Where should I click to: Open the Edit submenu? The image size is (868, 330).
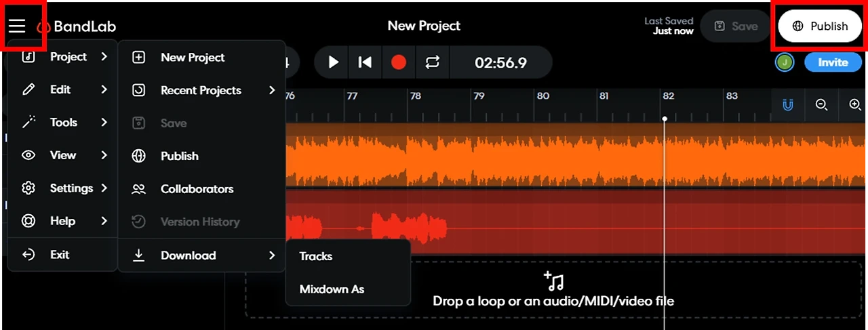click(x=62, y=89)
